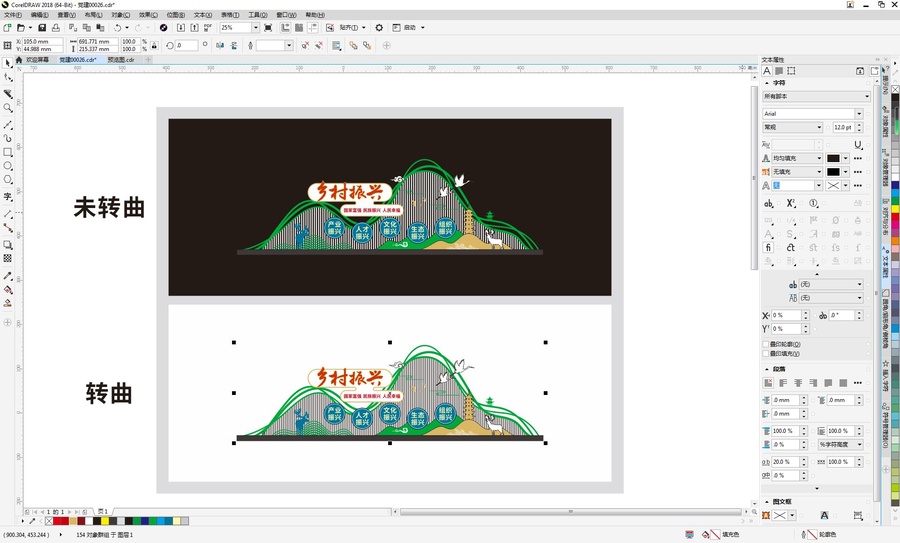Click the Full-screen preview icon
The height and width of the screenshot is (543, 900).
coord(268,28)
